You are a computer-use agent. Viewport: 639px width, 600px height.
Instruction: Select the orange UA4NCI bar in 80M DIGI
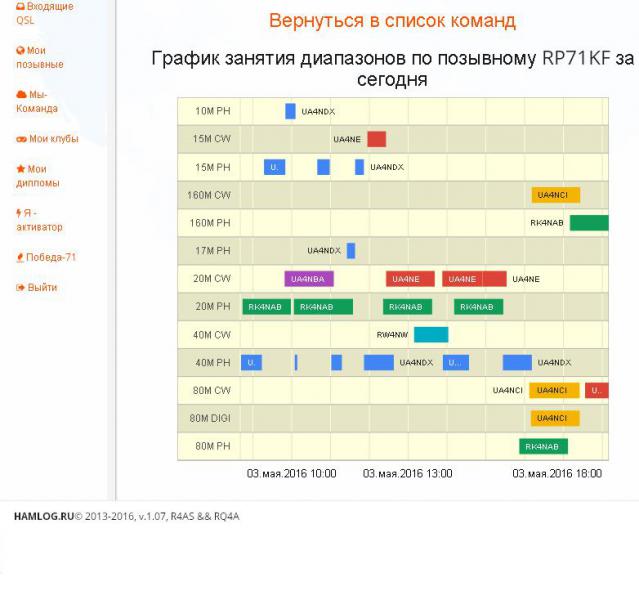point(555,418)
